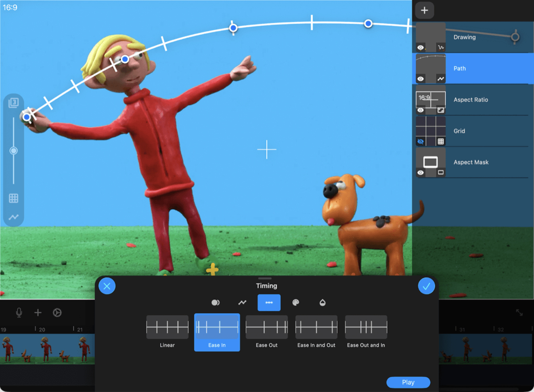The image size is (534, 392).
Task: Click the timeline settings gear icon
Action: point(57,313)
